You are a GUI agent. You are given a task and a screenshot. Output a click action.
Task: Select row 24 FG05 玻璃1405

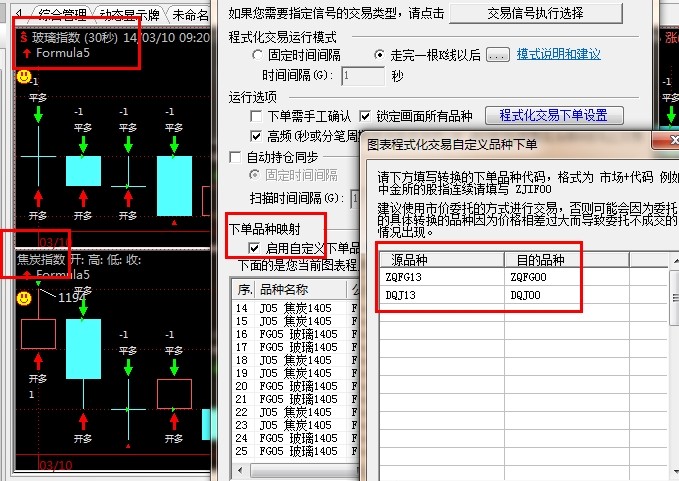coord(295,438)
